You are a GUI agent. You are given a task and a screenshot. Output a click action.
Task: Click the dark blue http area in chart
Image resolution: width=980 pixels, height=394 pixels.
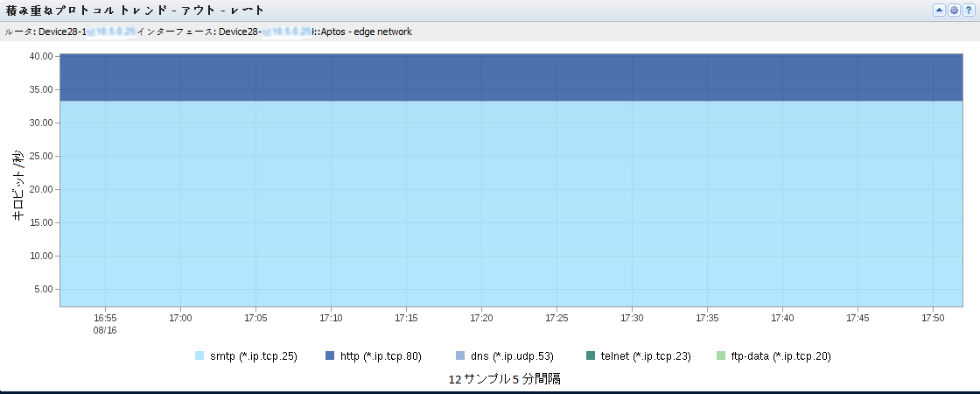tap(511, 77)
